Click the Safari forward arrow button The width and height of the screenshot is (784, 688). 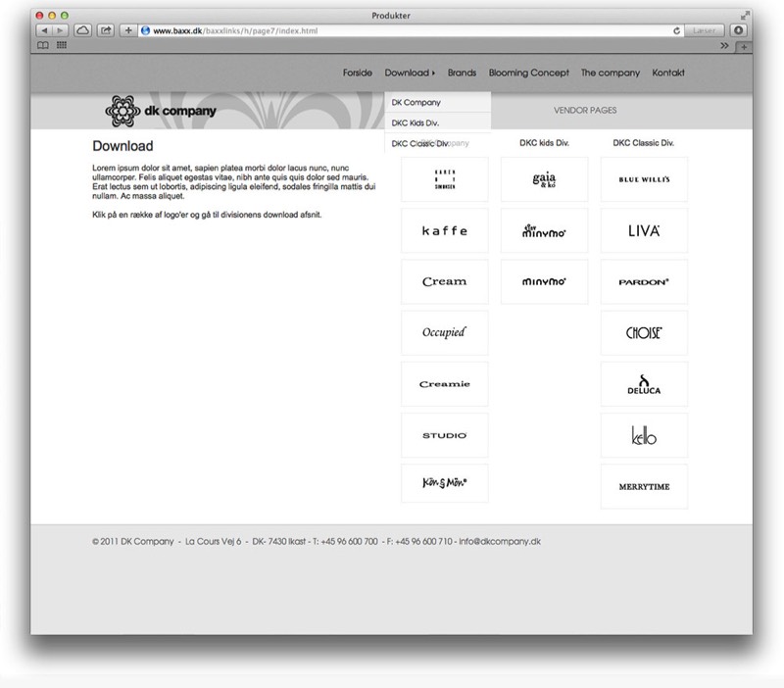coord(61,30)
